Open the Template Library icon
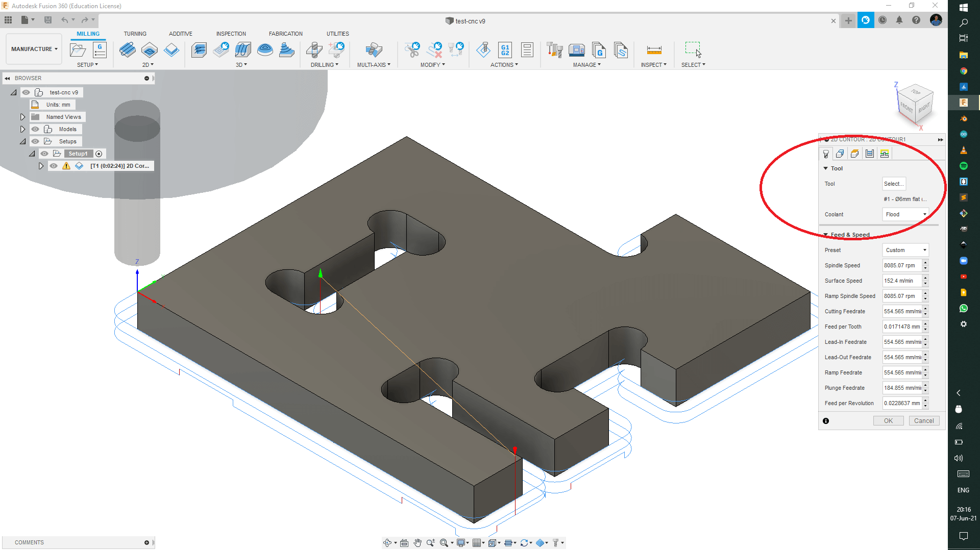This screenshot has width=980, height=550. click(x=621, y=50)
